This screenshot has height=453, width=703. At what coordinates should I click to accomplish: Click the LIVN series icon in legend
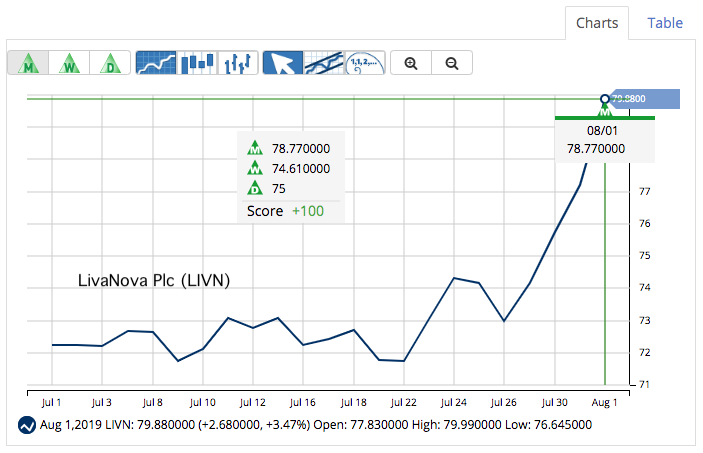pyautogui.click(x=28, y=425)
